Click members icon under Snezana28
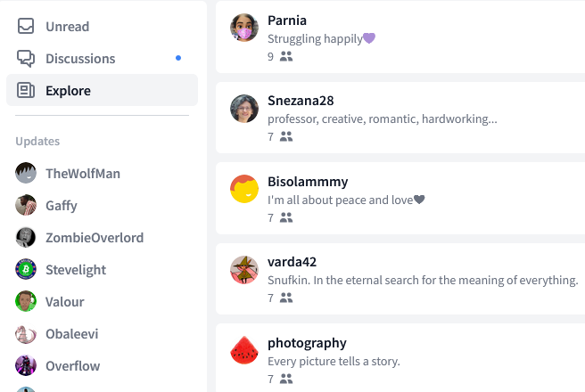The height and width of the screenshot is (392, 585). tap(286, 136)
